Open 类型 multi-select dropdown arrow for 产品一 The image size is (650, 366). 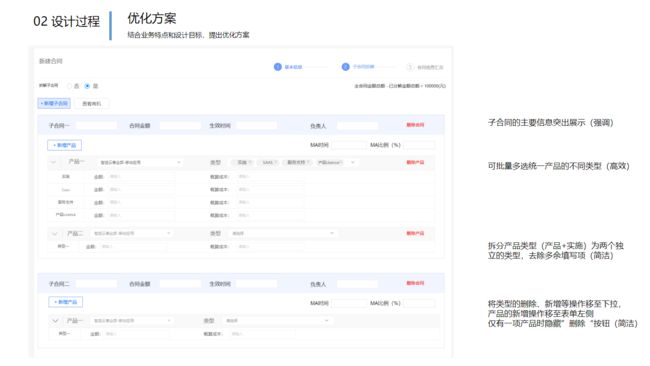click(353, 162)
